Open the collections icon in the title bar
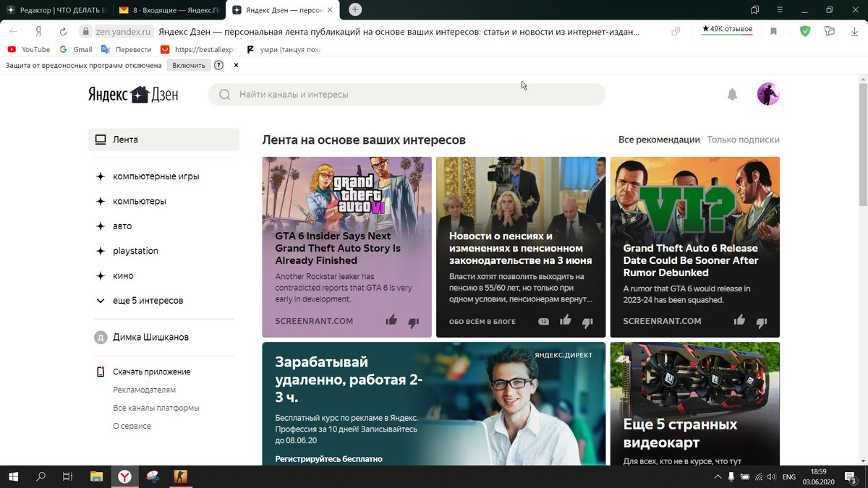This screenshot has width=868, height=488. tap(755, 9)
